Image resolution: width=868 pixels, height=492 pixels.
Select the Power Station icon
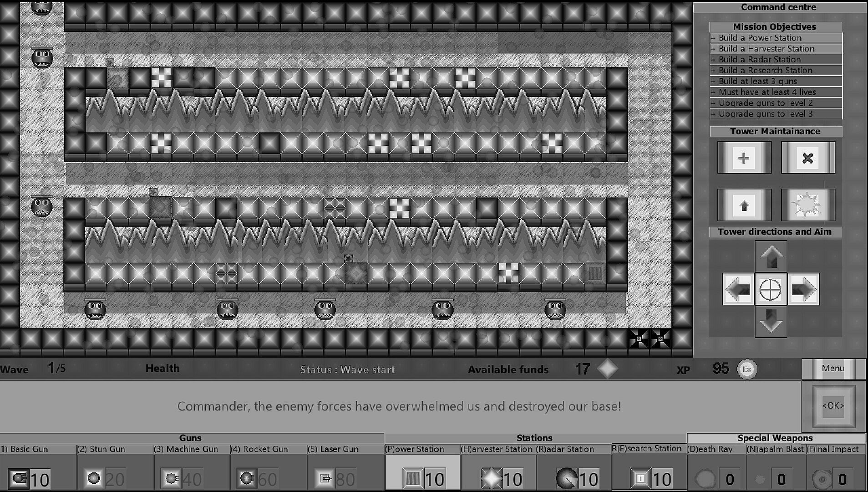(412, 479)
